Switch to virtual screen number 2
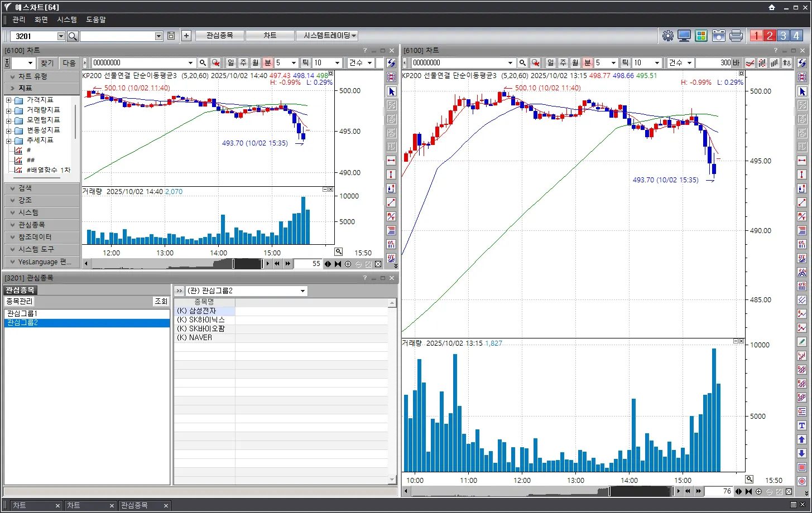The height and width of the screenshot is (513, 812). click(x=770, y=36)
